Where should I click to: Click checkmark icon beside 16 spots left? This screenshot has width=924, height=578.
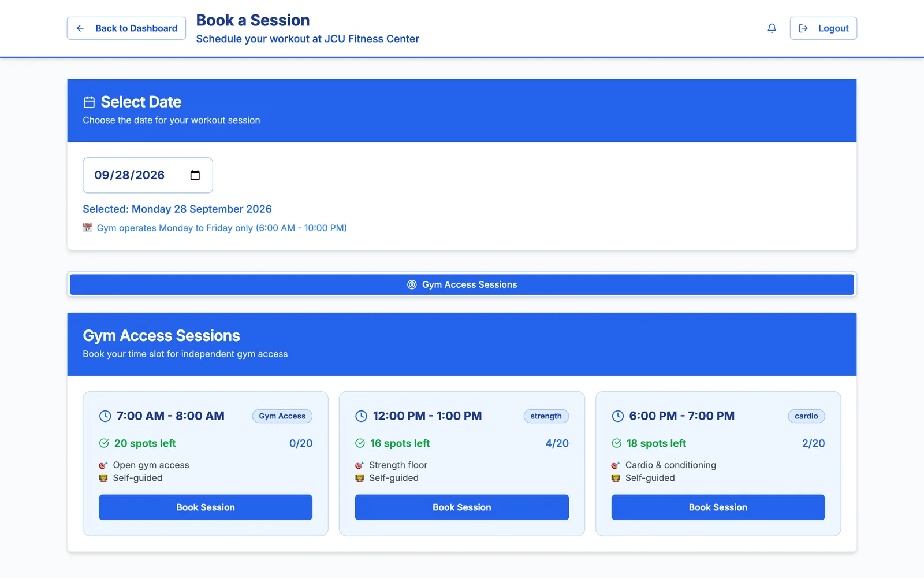360,443
